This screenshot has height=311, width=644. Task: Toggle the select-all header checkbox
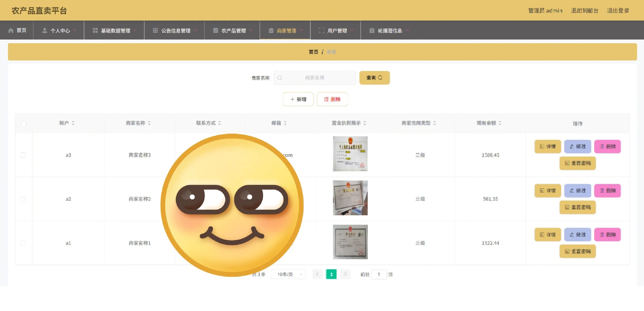click(24, 124)
